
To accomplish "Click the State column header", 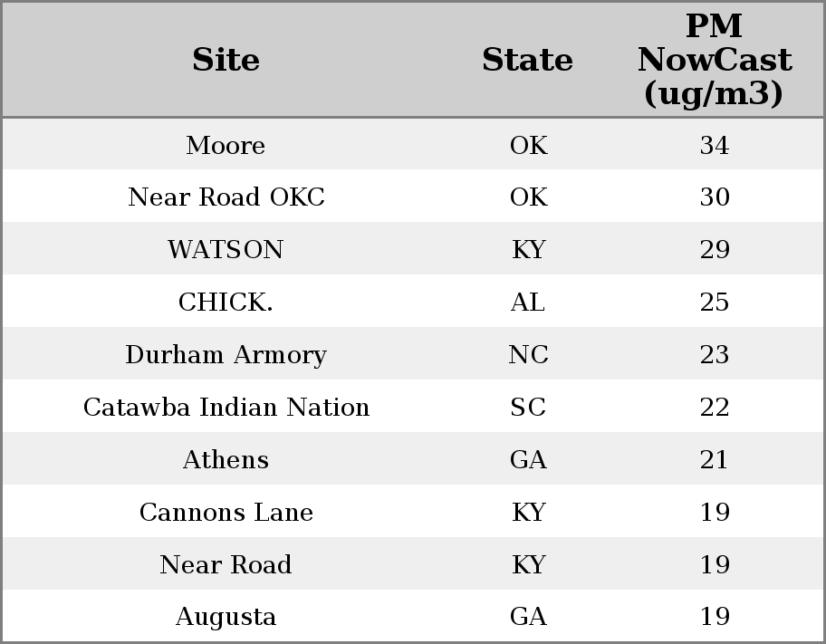I will (x=527, y=60).
